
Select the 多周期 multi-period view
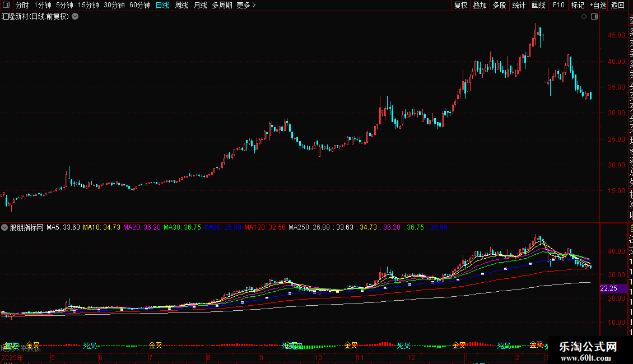[x=222, y=5]
